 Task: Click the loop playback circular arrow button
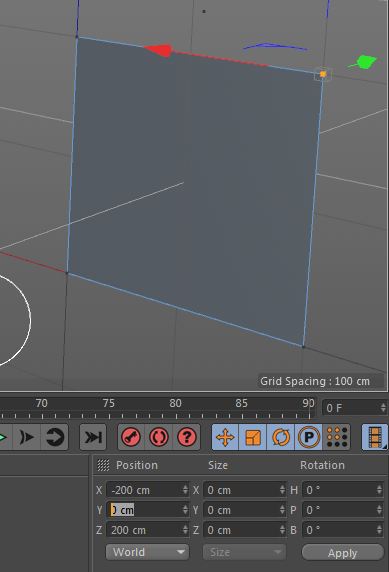54,437
